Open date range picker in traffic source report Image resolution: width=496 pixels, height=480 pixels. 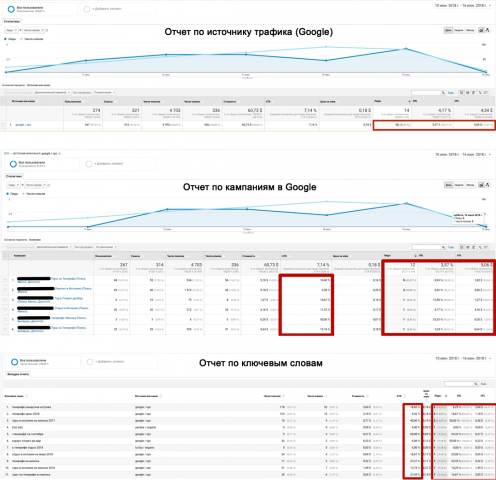click(463, 6)
